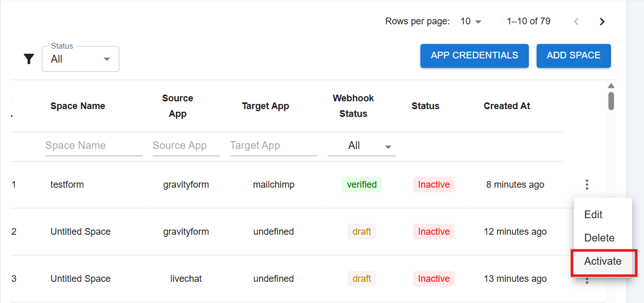Go to the next page arrow
Image resolution: width=644 pixels, height=303 pixels.
point(602,22)
